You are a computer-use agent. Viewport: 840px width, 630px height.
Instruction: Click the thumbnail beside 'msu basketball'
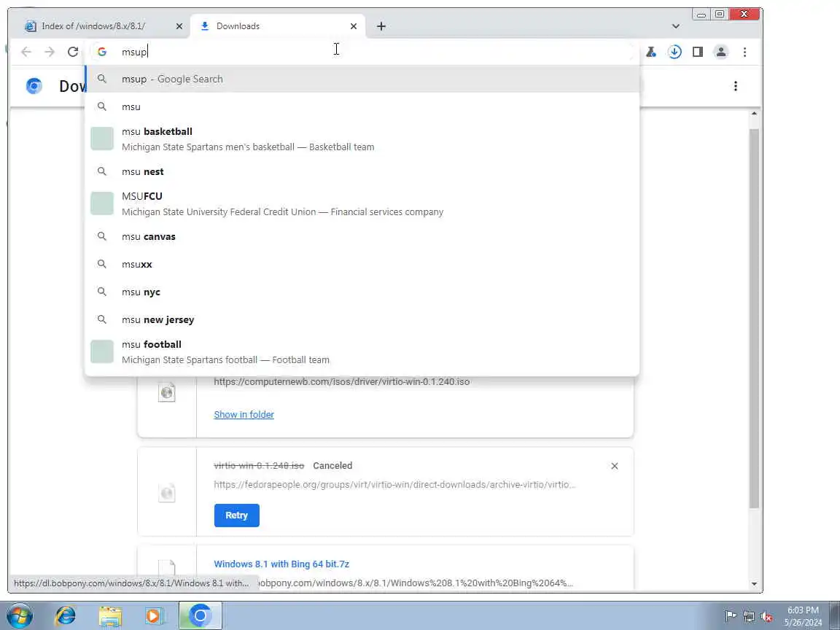(102, 139)
